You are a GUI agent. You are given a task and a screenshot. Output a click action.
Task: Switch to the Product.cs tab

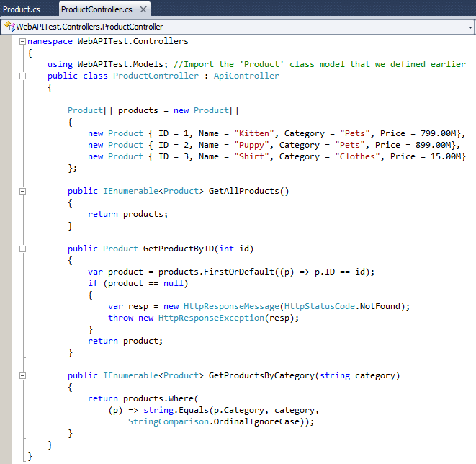pyautogui.click(x=20, y=9)
